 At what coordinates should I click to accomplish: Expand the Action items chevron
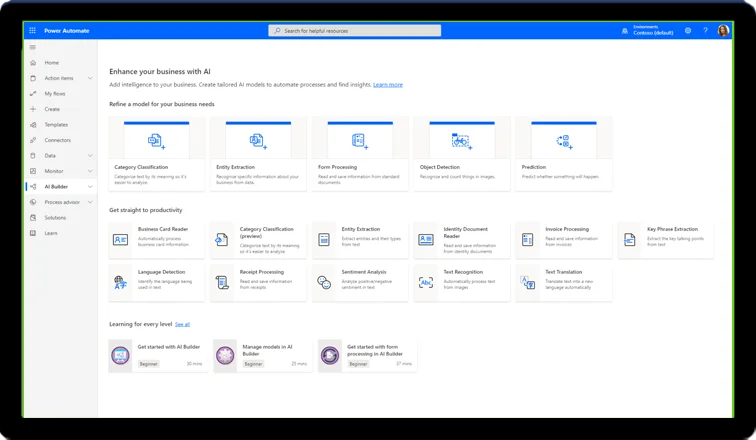[90, 78]
